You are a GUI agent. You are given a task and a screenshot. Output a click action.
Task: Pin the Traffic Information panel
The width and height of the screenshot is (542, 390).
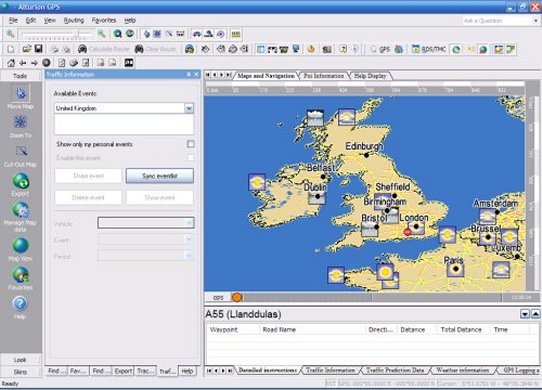tap(189, 75)
